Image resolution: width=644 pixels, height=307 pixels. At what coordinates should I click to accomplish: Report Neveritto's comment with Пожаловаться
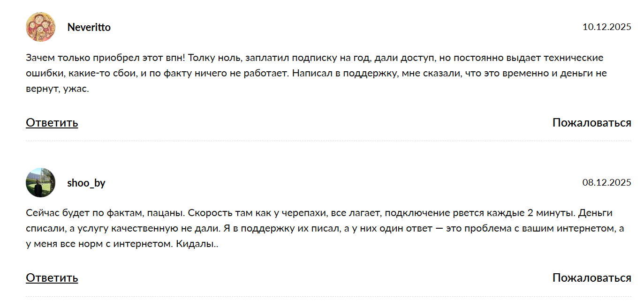click(x=591, y=123)
